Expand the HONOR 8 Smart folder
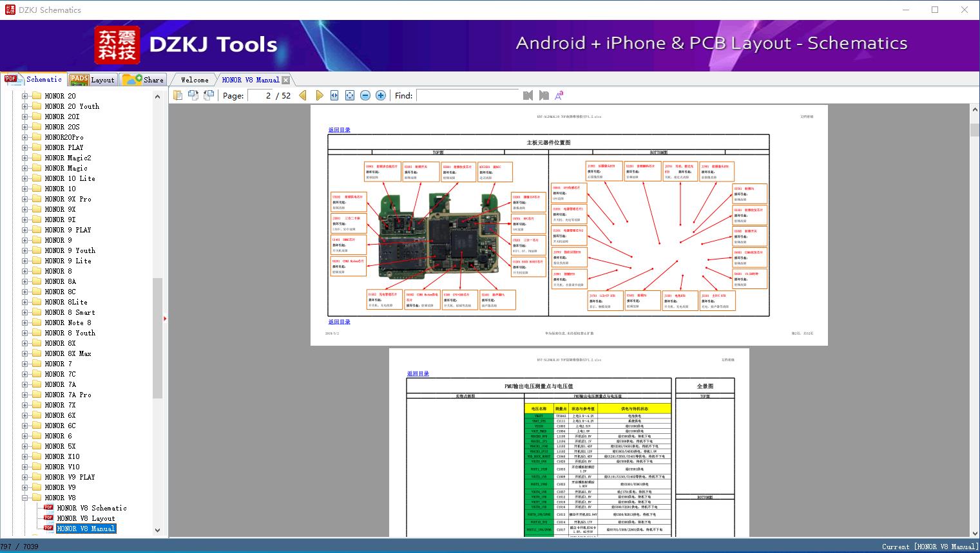 25,312
